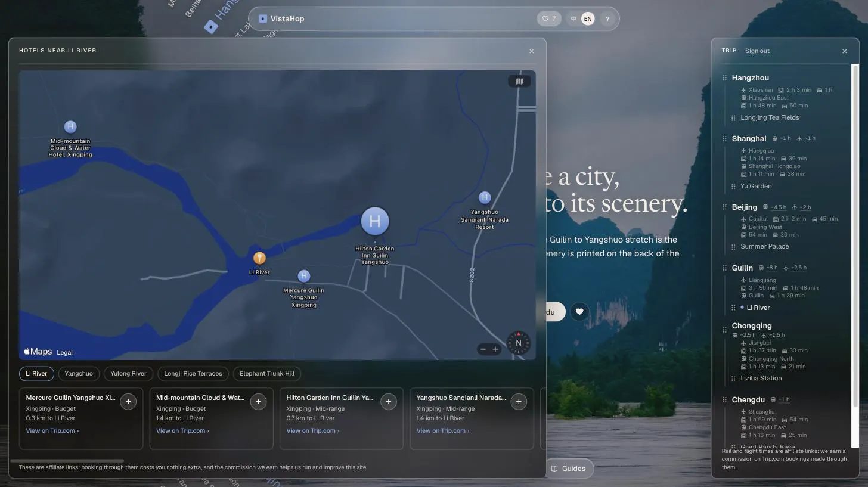This screenshot has height=487, width=868.
Task: Select the Li River tab chip
Action: [36, 374]
